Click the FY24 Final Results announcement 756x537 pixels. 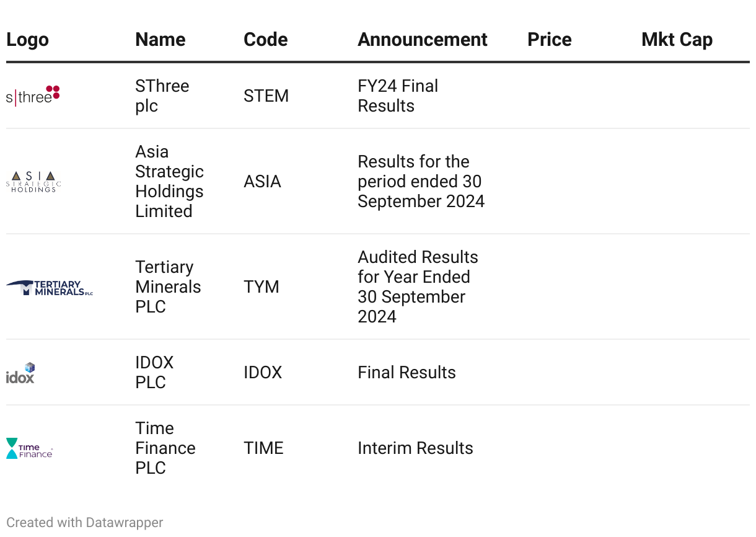click(x=397, y=96)
